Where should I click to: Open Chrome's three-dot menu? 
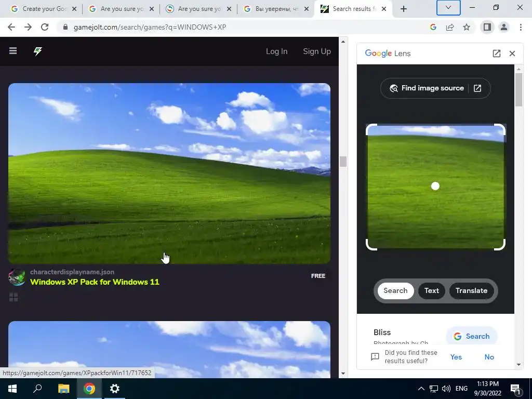pyautogui.click(x=521, y=27)
